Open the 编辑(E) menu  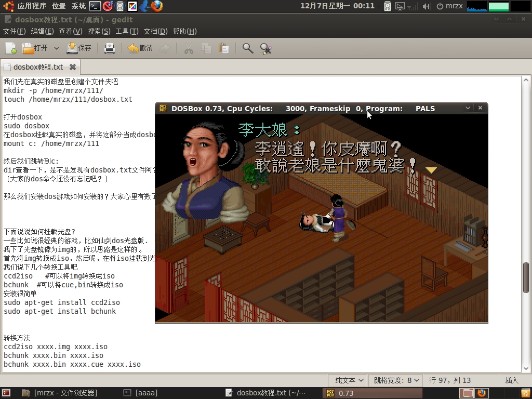[x=43, y=31]
